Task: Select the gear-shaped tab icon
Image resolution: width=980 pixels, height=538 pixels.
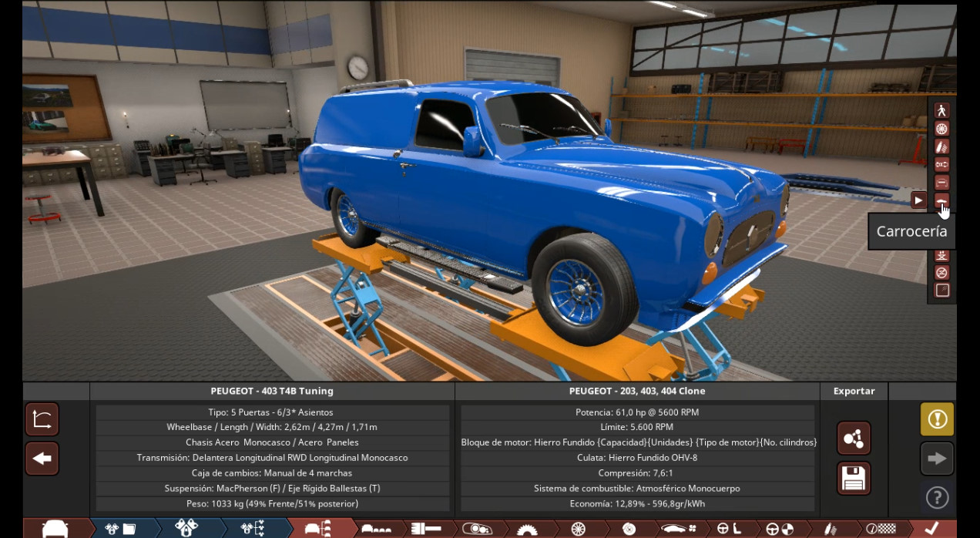Action: pos(528,528)
